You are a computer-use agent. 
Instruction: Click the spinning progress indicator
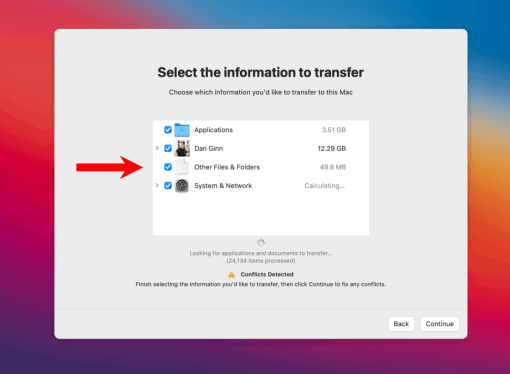coord(261,242)
